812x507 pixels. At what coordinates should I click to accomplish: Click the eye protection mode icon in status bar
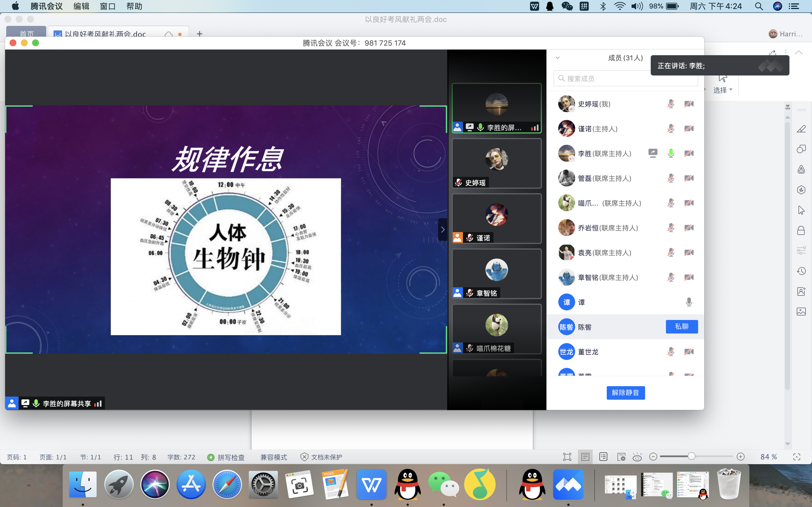click(637, 457)
